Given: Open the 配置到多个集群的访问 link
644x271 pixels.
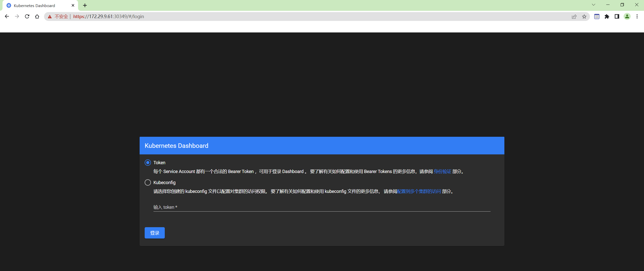Looking at the screenshot, I should point(419,191).
